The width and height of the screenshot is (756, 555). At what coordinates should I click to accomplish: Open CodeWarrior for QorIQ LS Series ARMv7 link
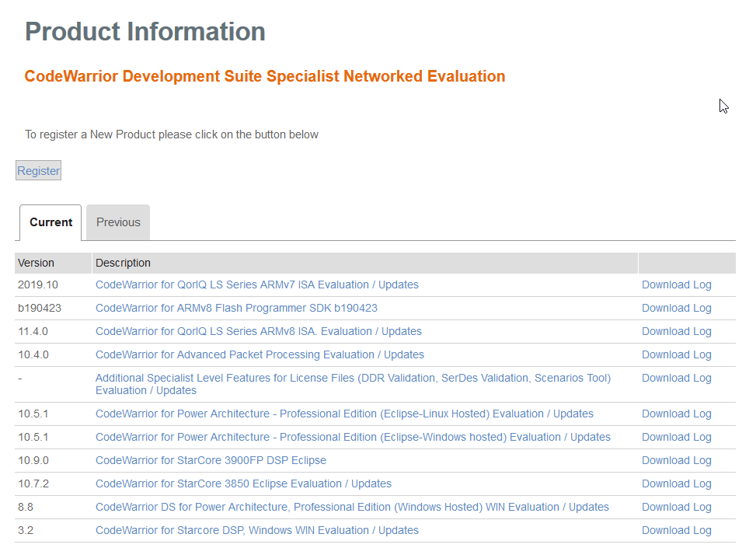[x=256, y=285]
